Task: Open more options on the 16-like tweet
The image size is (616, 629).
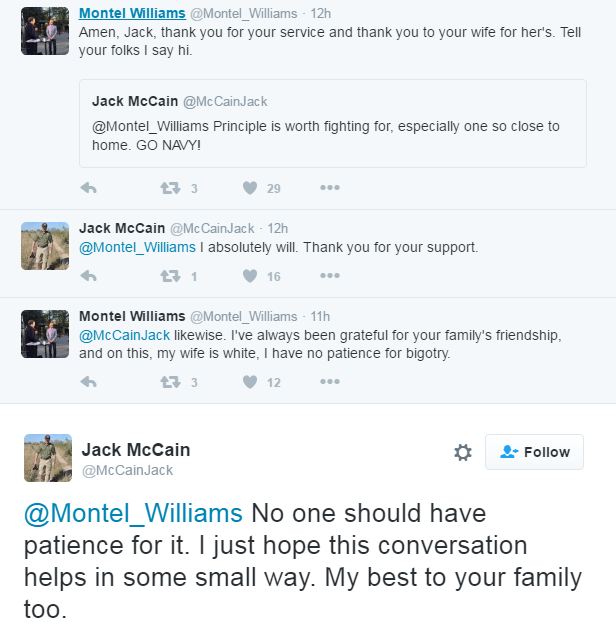Action: pos(329,276)
